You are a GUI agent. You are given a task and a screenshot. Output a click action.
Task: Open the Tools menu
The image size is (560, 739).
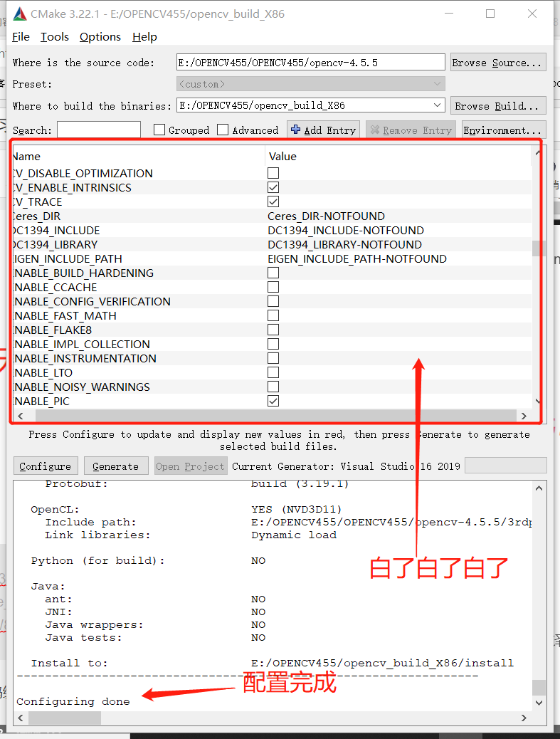[55, 37]
